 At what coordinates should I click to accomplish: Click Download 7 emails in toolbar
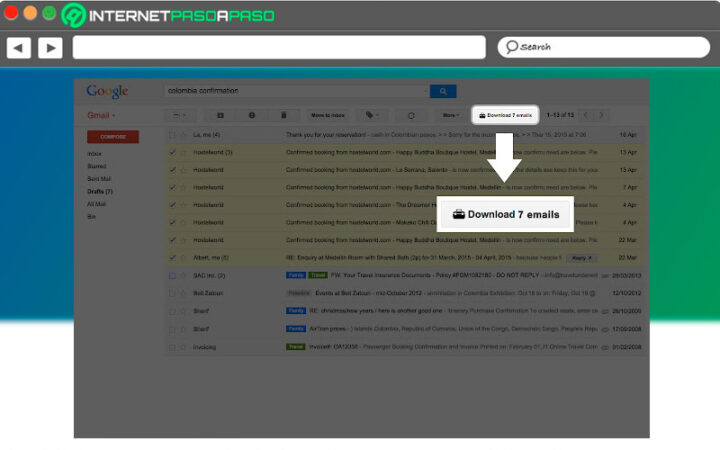coord(505,115)
